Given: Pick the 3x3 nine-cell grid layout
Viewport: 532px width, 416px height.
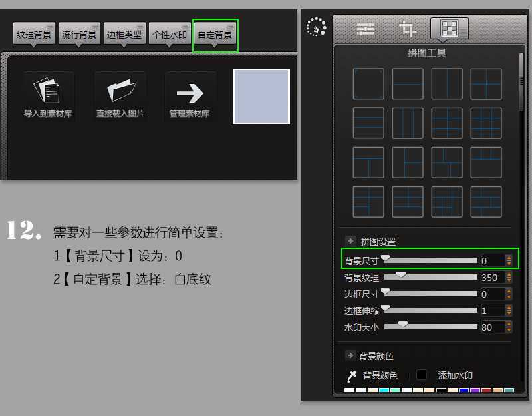Looking at the screenshot, I should coord(486,123).
